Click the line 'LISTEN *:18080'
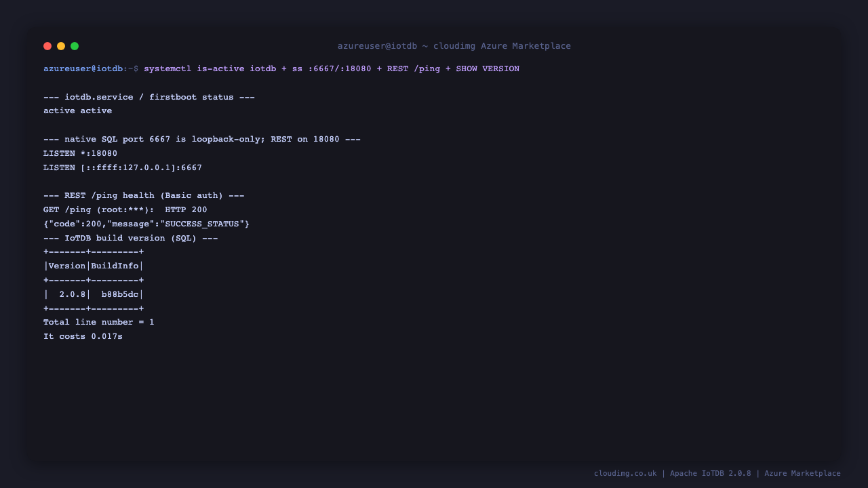 click(80, 153)
